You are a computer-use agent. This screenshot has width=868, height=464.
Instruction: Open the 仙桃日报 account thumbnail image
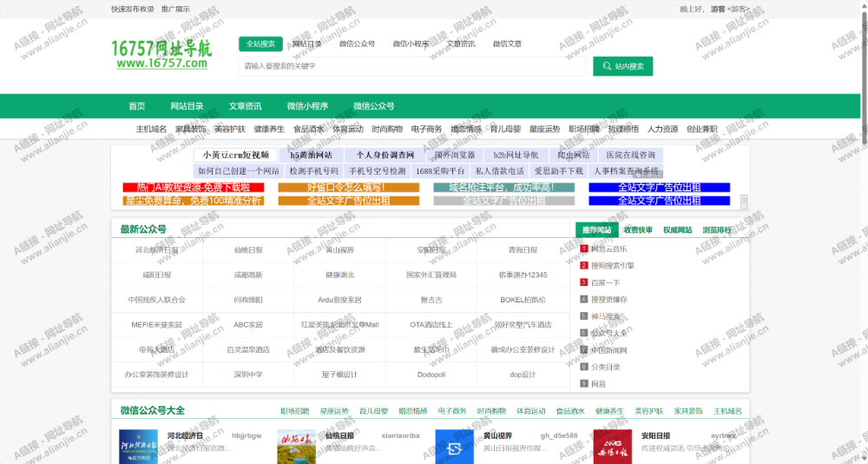click(296, 447)
